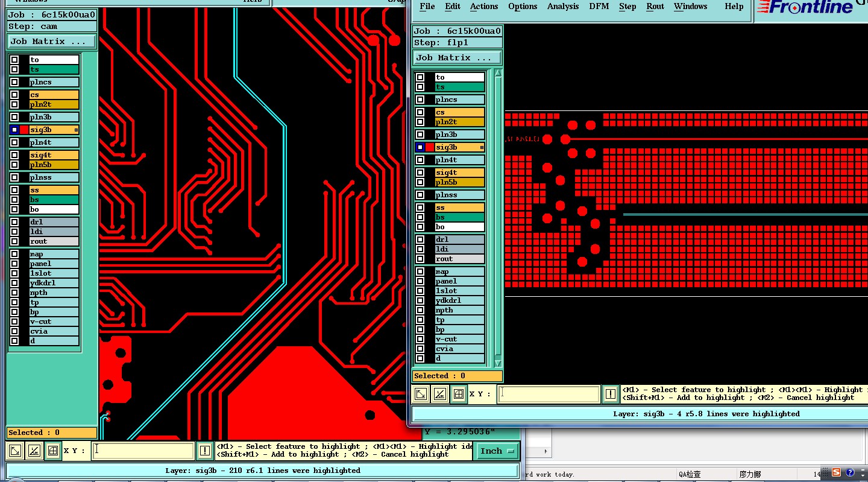Open the File menu
This screenshot has width=868, height=482.
[x=427, y=7]
